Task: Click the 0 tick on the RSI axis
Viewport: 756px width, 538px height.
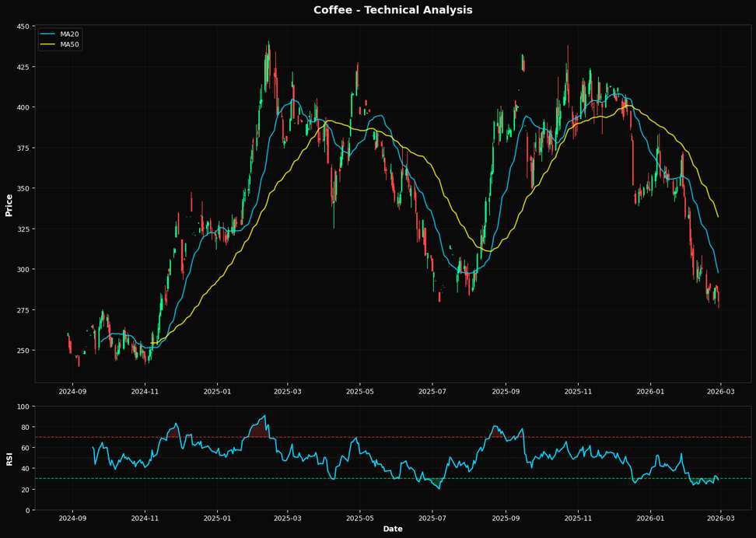Action: (27, 510)
